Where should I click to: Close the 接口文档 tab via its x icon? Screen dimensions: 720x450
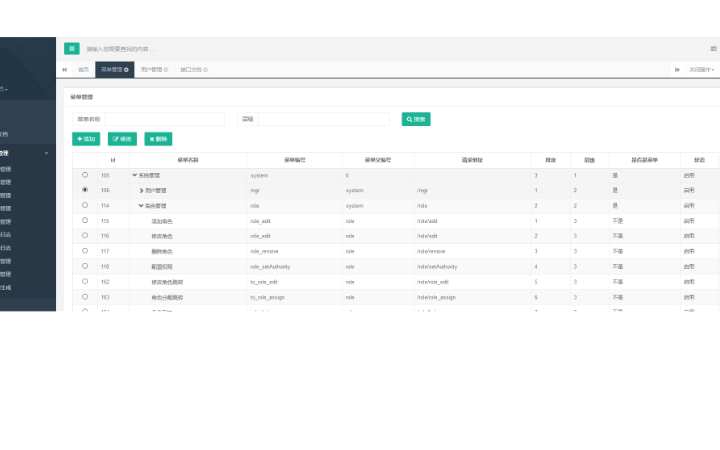205,70
